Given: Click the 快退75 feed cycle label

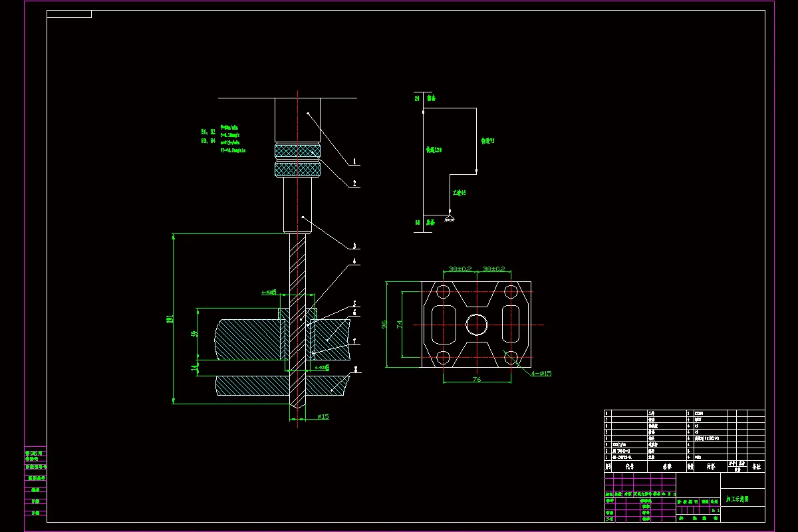Looking at the screenshot, I should [487, 141].
